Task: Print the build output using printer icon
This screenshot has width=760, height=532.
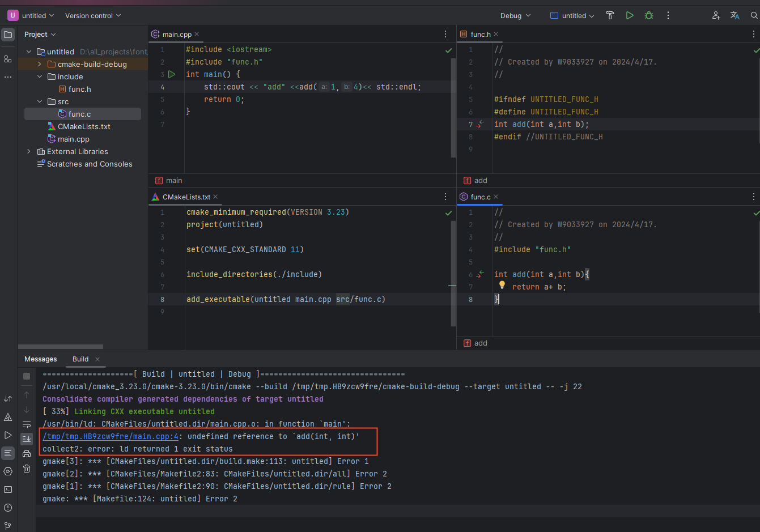Action: coord(26,453)
